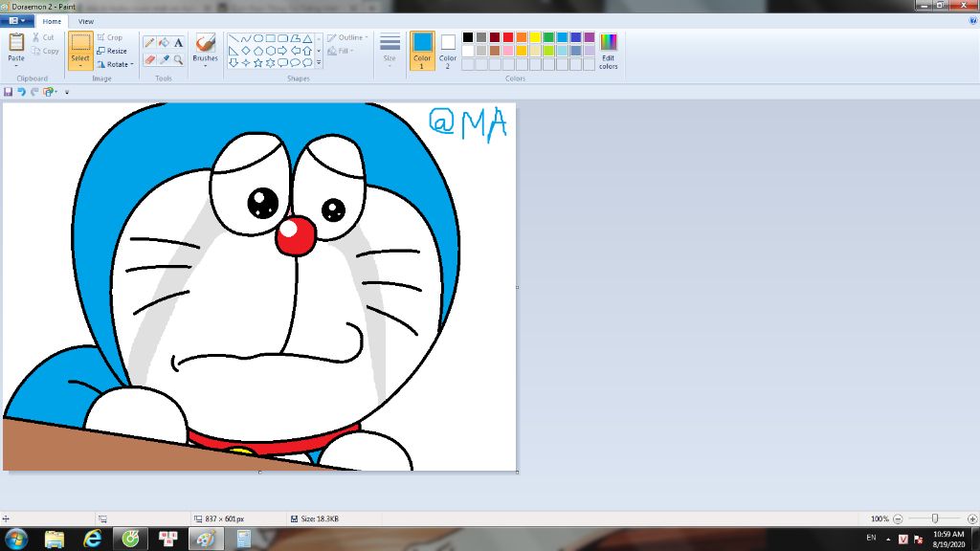Image resolution: width=980 pixels, height=551 pixels.
Task: Pick the brown color swatch
Action: pyautogui.click(x=495, y=51)
